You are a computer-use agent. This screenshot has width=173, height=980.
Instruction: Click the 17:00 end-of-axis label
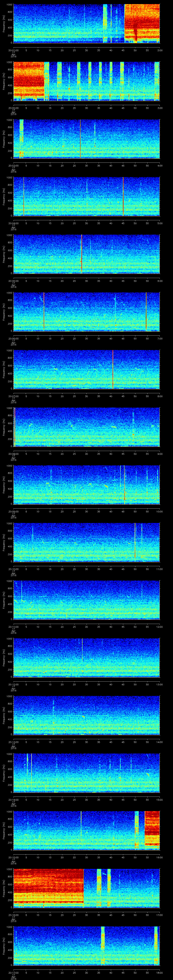[x=159, y=915]
